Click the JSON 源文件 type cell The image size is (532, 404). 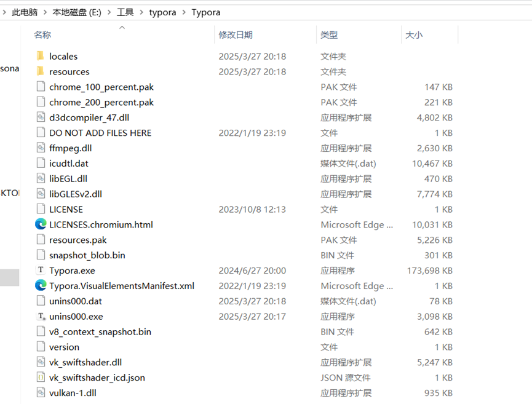click(346, 378)
